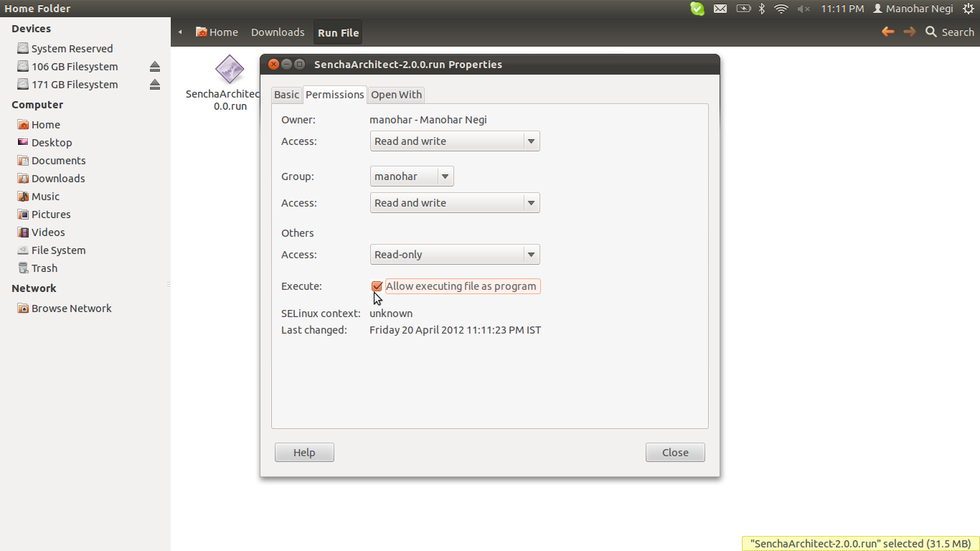Open the mail envelope indicator
Viewport: 980px width, 551px height.
pyautogui.click(x=720, y=9)
